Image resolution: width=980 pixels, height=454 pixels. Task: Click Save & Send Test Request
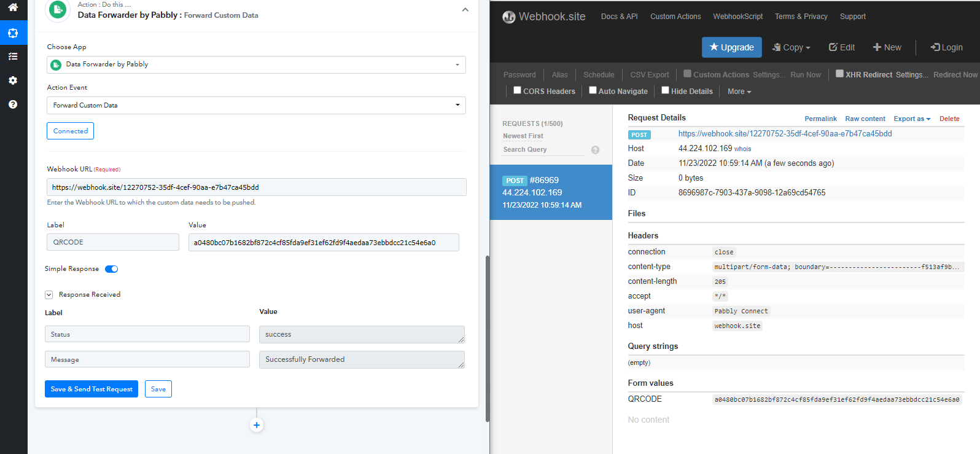pos(91,389)
